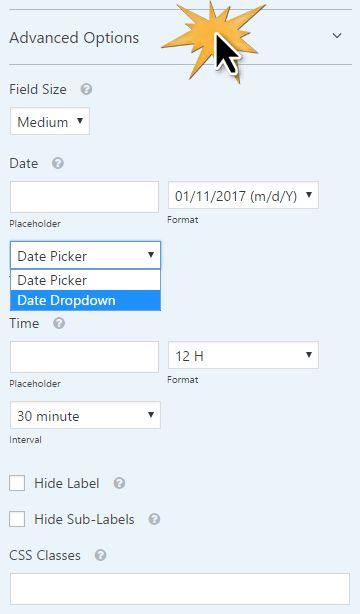Open the date Format m/d/Y dropdown
The height and width of the screenshot is (614, 360).
pyautogui.click(x=243, y=195)
